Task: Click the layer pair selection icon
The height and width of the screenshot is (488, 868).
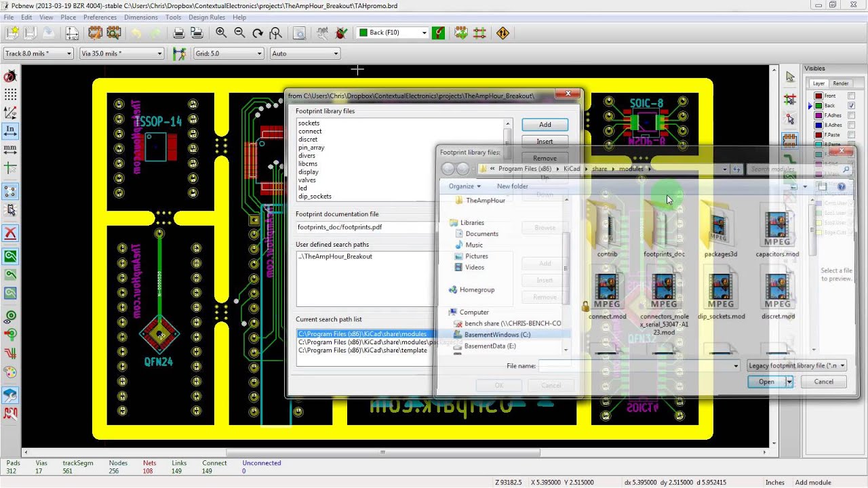Action: coord(439,33)
